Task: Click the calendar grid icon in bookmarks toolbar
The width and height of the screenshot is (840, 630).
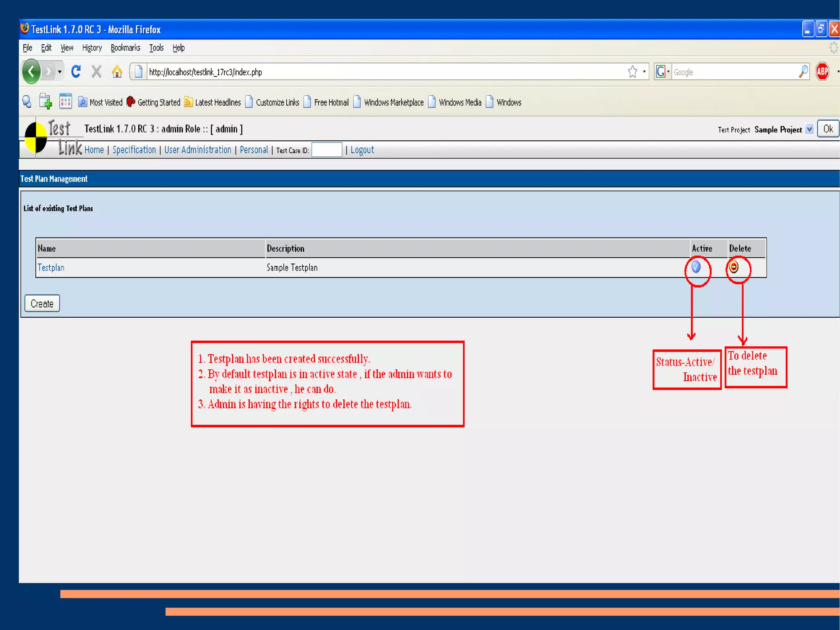Action: click(66, 101)
